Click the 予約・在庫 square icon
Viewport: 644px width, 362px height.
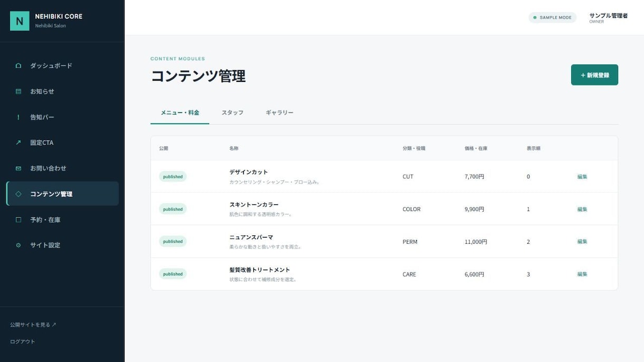(x=18, y=220)
